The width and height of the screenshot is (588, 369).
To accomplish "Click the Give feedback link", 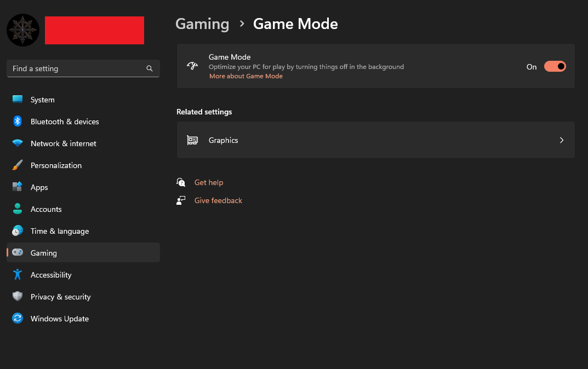I will (x=218, y=200).
